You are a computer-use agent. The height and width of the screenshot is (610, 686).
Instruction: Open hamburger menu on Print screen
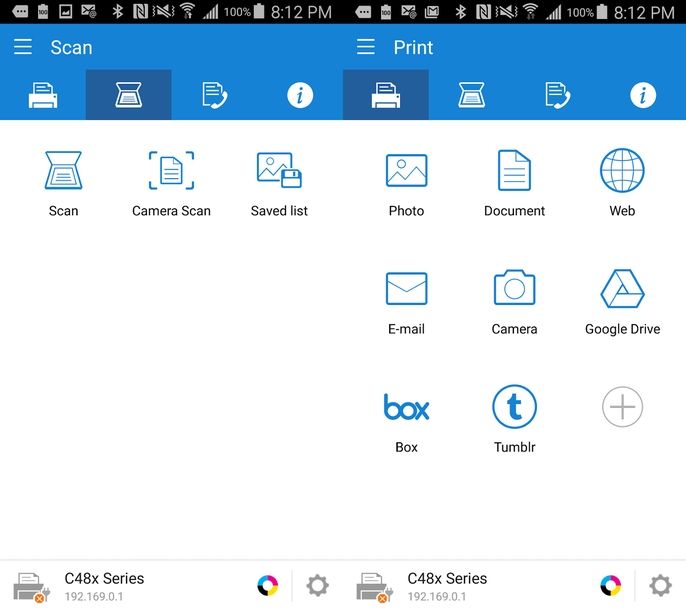coord(366,47)
